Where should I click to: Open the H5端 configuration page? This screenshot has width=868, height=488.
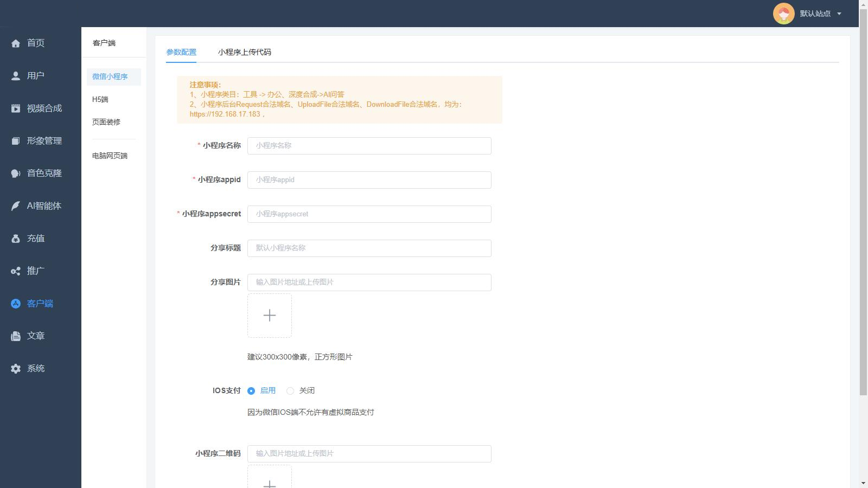pos(99,99)
